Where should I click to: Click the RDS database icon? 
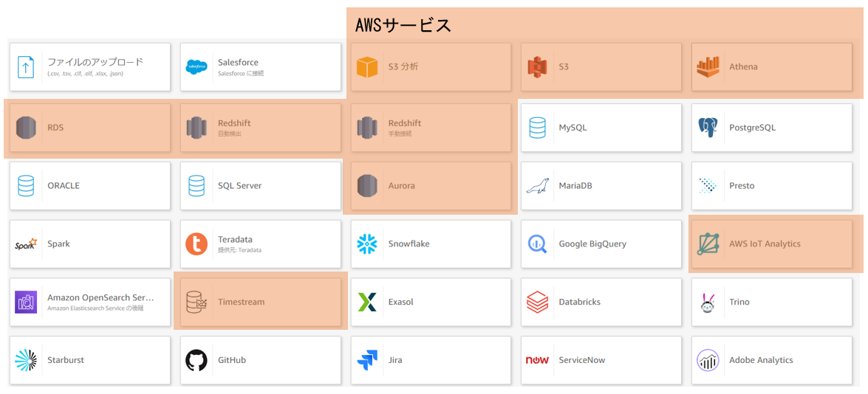point(26,128)
